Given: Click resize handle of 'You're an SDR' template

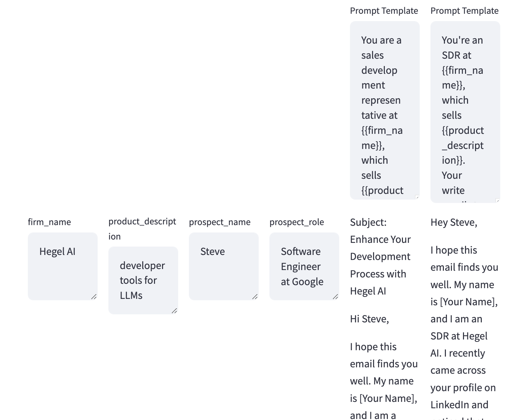Looking at the screenshot, I should [x=498, y=200].
